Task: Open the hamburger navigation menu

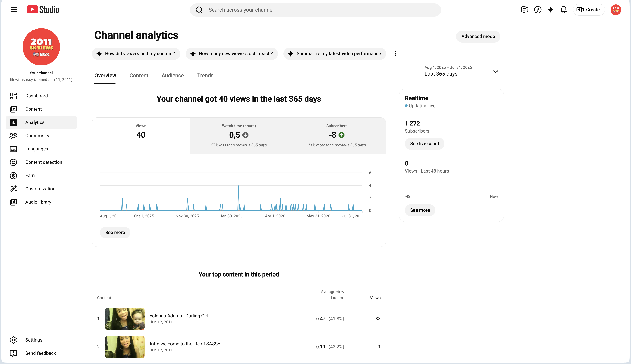Action: click(x=14, y=10)
